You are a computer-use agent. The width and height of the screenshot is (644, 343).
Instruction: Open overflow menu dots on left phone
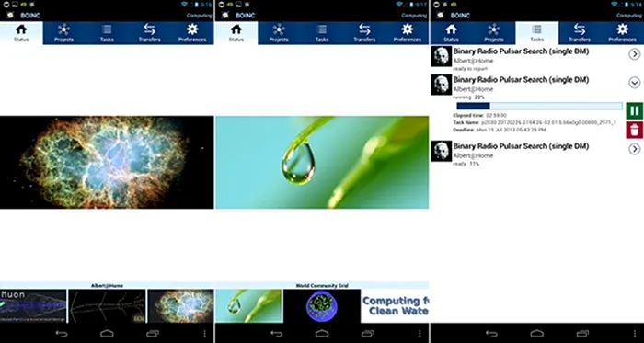[x=204, y=334]
